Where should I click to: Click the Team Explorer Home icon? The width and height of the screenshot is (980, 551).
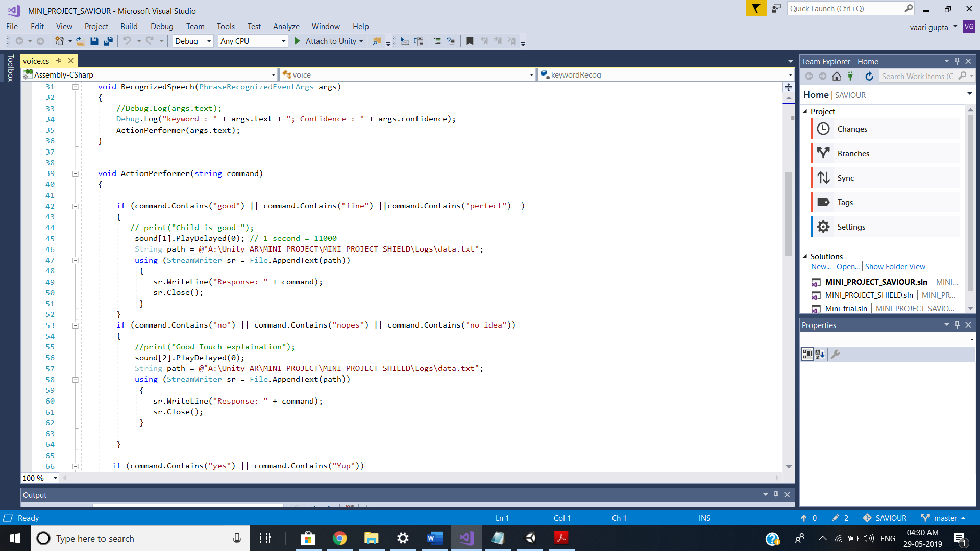coord(836,76)
